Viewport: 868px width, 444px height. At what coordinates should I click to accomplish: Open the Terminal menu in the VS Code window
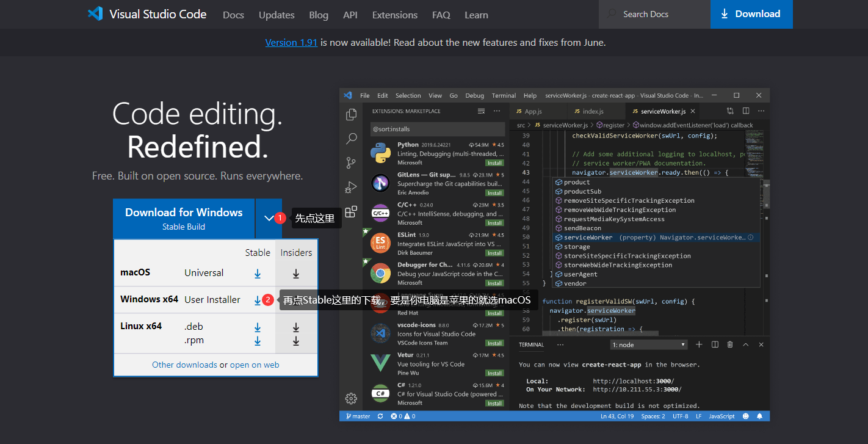click(504, 95)
